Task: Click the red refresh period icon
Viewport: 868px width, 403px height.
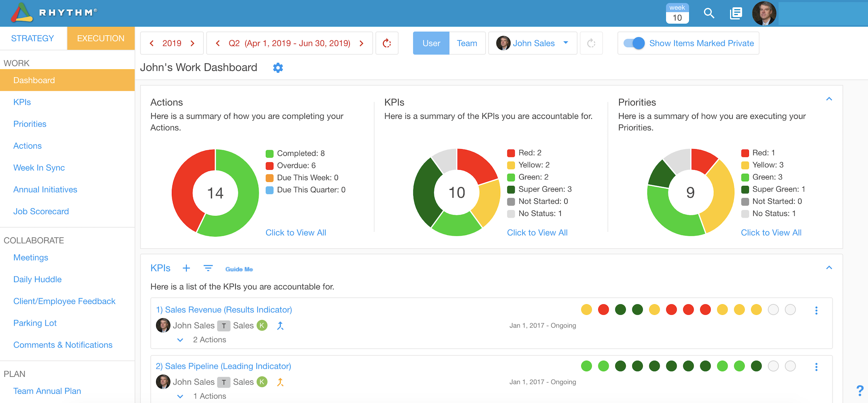Action: (387, 43)
